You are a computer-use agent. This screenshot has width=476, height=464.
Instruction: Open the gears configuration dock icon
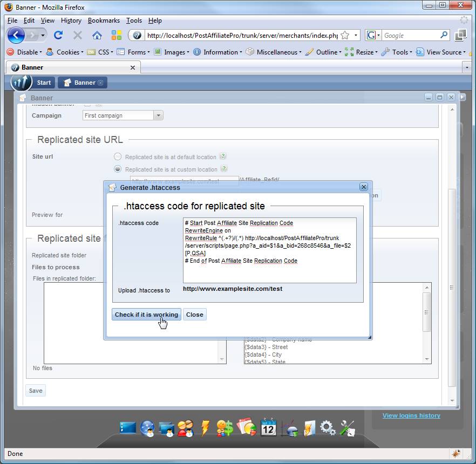[328, 428]
